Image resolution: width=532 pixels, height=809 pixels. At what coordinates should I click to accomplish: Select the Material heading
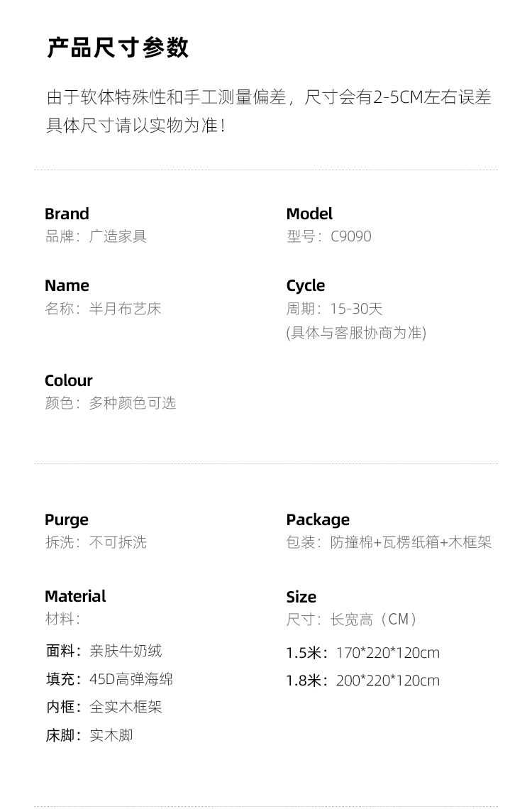click(75, 596)
